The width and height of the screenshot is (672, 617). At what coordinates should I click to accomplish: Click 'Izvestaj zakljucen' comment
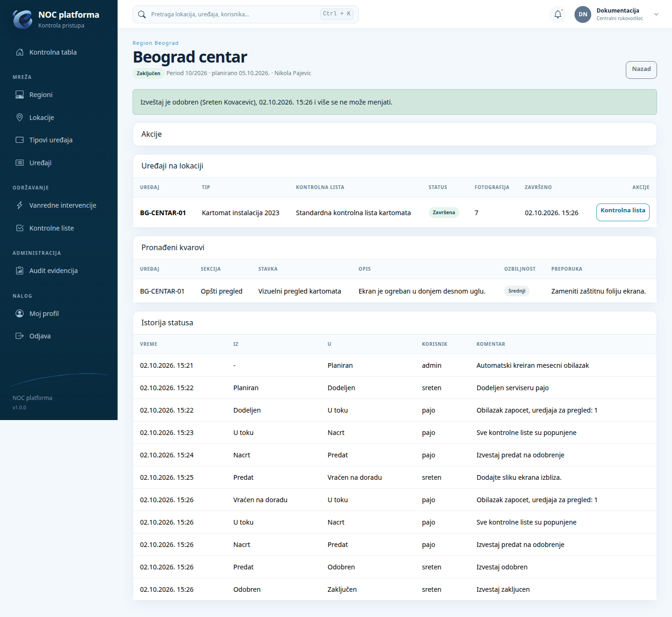coord(503,589)
